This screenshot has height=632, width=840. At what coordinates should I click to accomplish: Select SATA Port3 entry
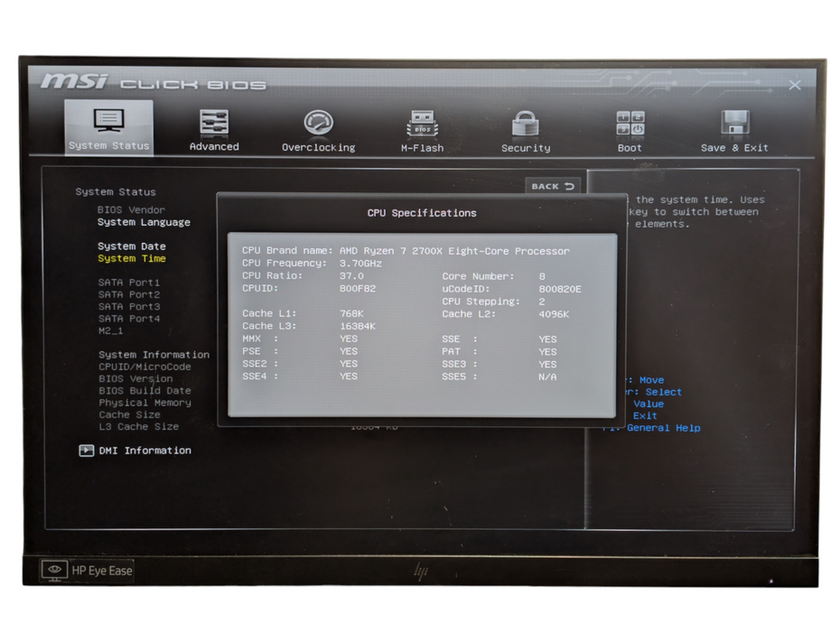pos(129,307)
